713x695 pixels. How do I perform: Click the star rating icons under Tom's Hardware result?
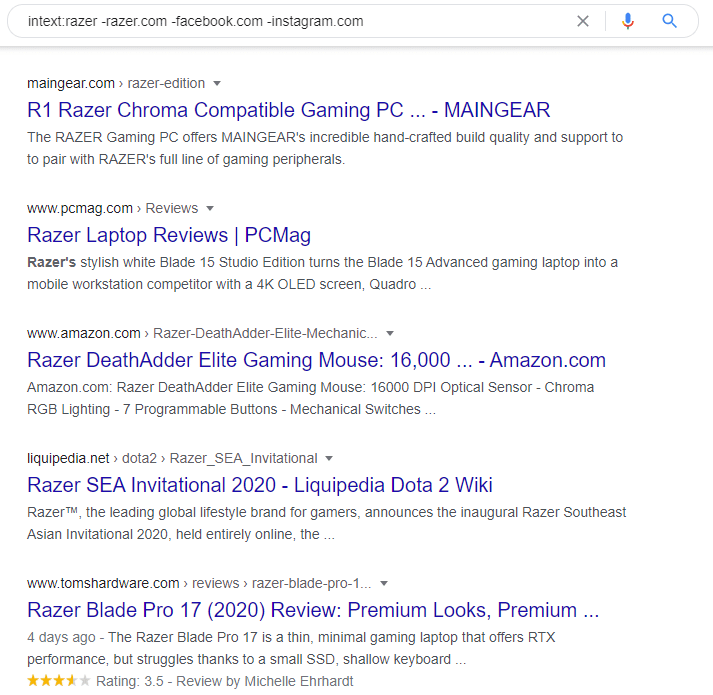(x=59, y=681)
